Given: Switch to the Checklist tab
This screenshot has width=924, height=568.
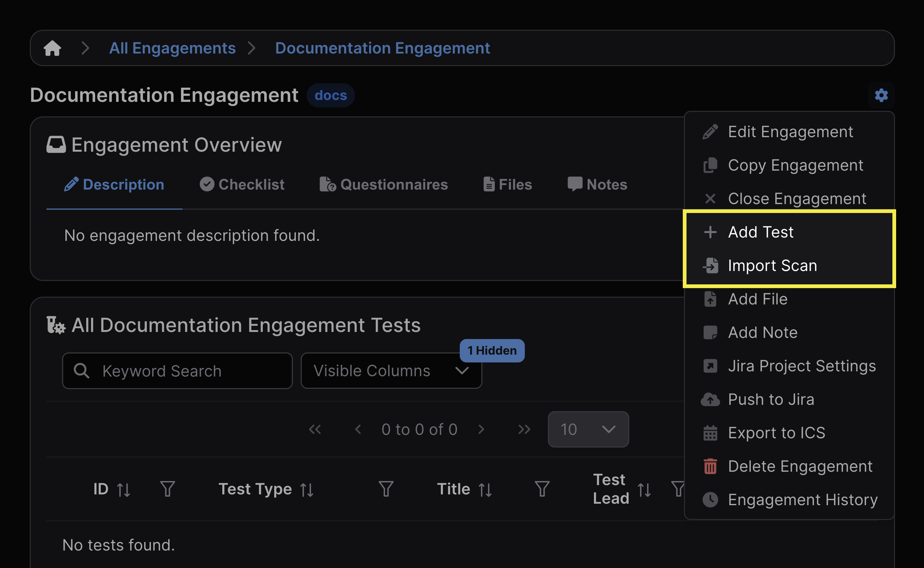Looking at the screenshot, I should 242,184.
